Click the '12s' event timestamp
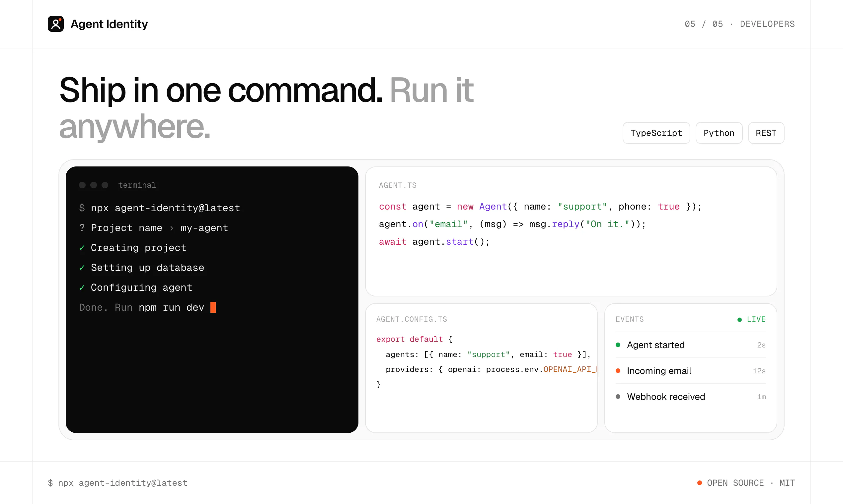The width and height of the screenshot is (843, 504). pos(759,371)
